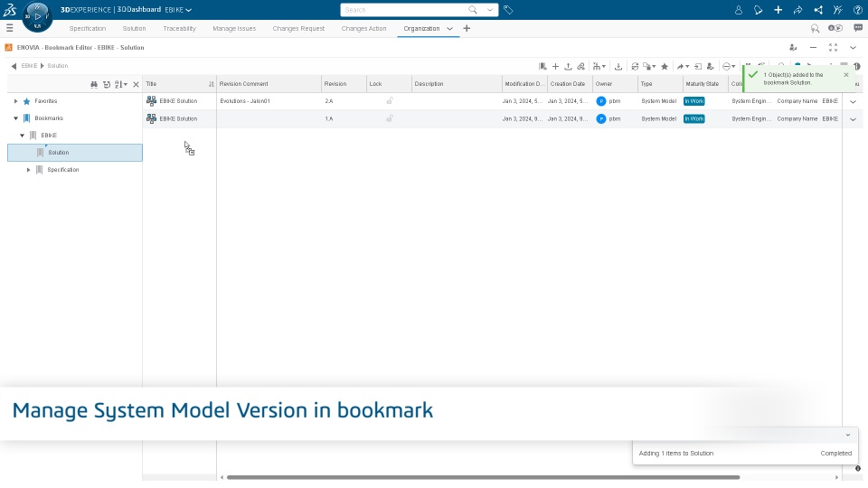The height and width of the screenshot is (488, 868).
Task: Click the plus add content toolbar icon
Action: click(555, 66)
